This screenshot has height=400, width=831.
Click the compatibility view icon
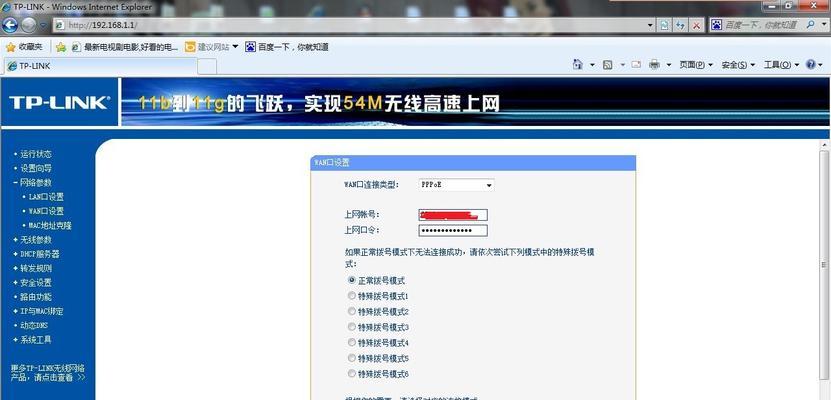[x=664, y=25]
